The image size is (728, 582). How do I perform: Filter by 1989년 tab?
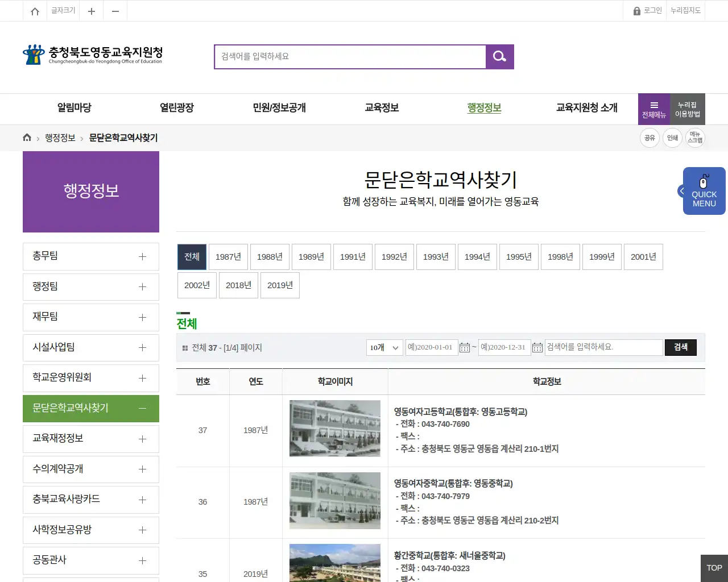311,257
